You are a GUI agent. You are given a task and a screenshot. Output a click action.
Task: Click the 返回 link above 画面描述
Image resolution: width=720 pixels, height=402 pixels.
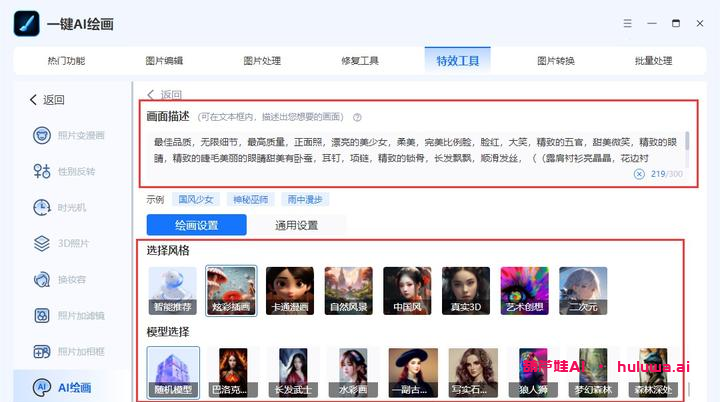[164, 95]
